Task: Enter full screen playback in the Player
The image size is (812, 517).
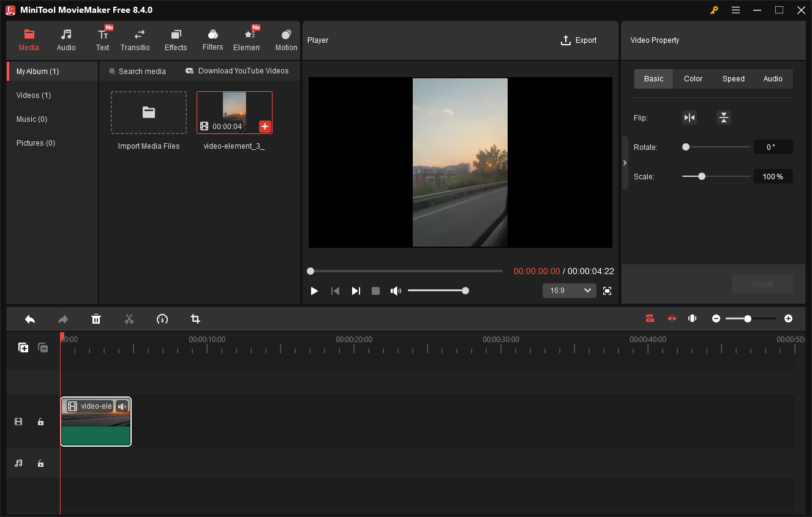Action: (x=607, y=291)
